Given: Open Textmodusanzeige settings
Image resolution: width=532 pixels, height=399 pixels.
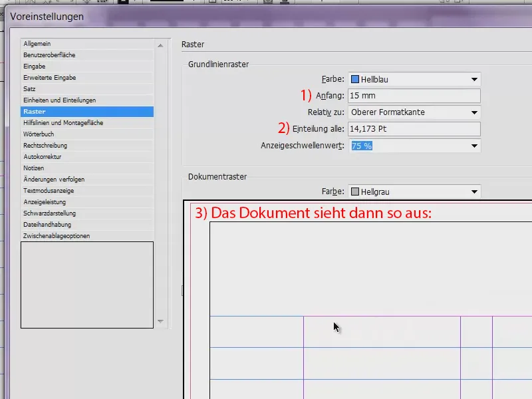Looking at the screenshot, I should [x=87, y=191].
